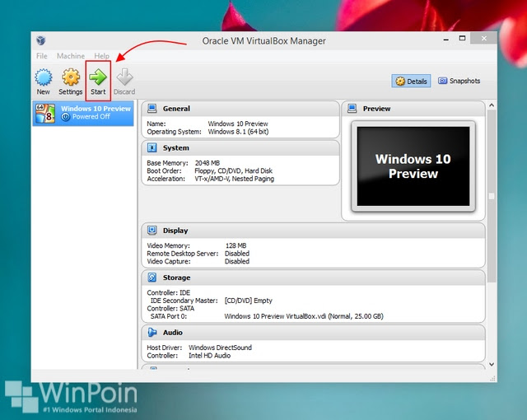The height and width of the screenshot is (420, 527).
Task: Click the details pane scroll up arrow
Action: tap(492, 105)
